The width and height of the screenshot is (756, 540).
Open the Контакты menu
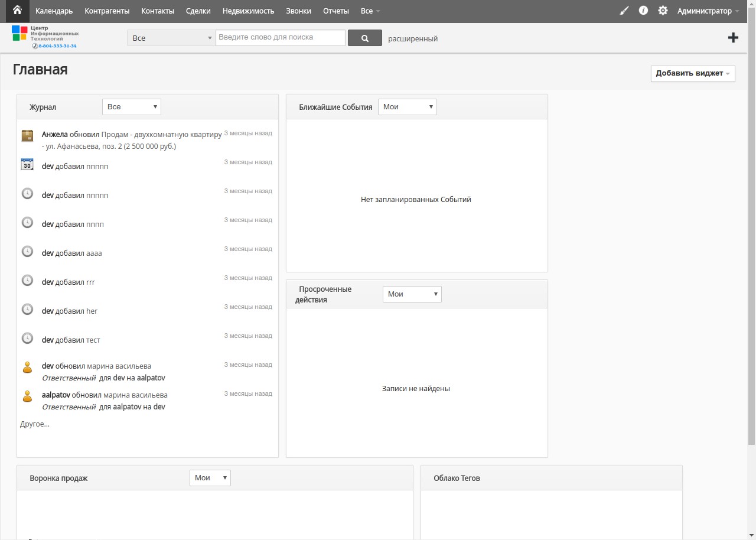click(x=158, y=11)
